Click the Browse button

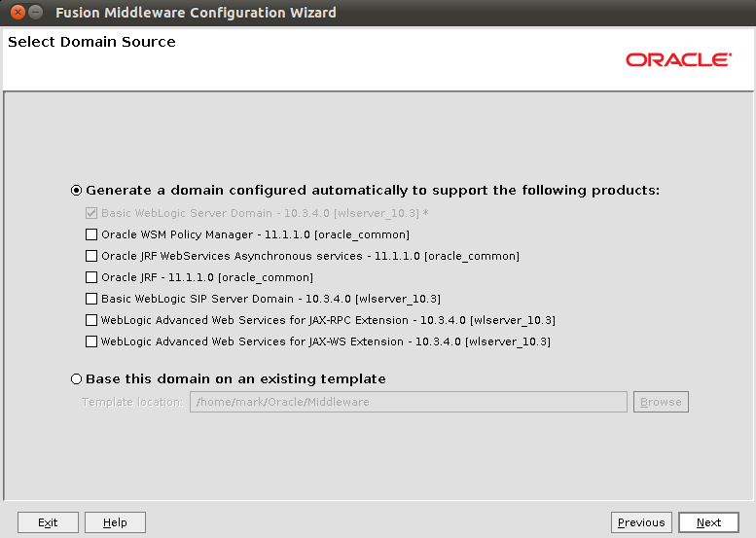(x=661, y=402)
